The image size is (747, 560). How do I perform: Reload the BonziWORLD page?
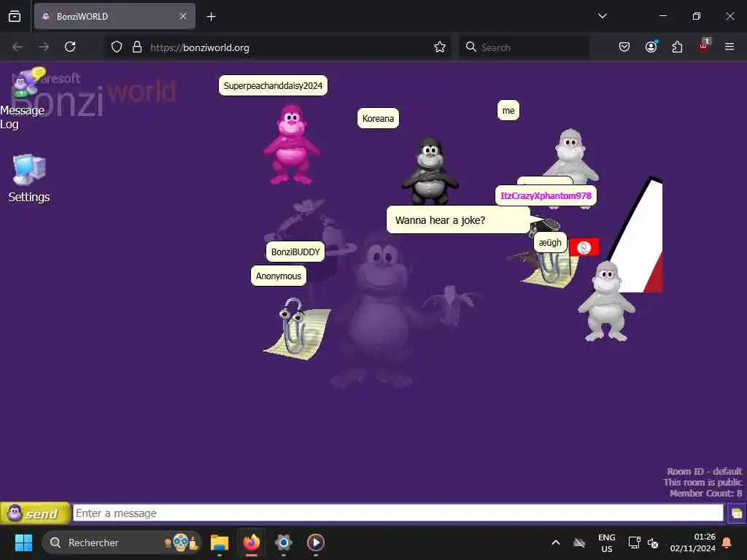(x=70, y=47)
